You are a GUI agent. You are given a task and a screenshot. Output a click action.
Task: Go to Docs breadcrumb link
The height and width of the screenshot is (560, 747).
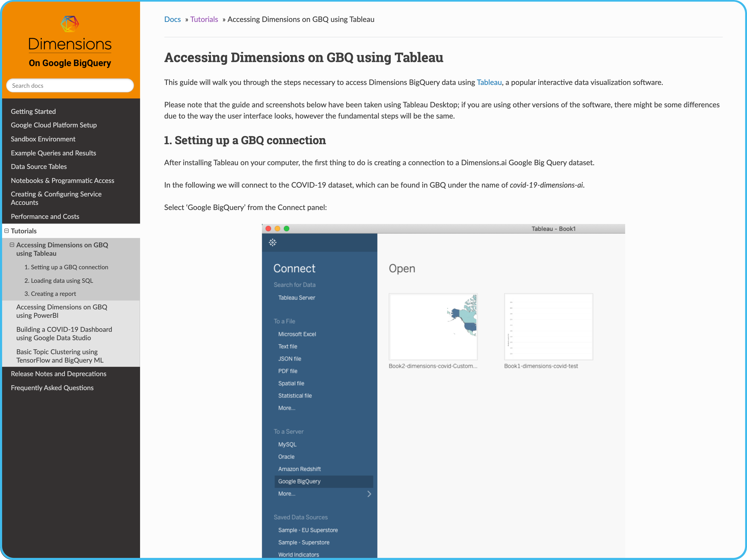(172, 19)
